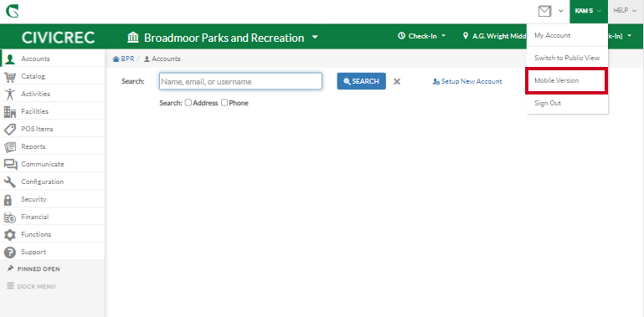Screen dimensions: 644x317
Task: Click the Communicate chat bubbles icon
Action: pyautogui.click(x=10, y=165)
